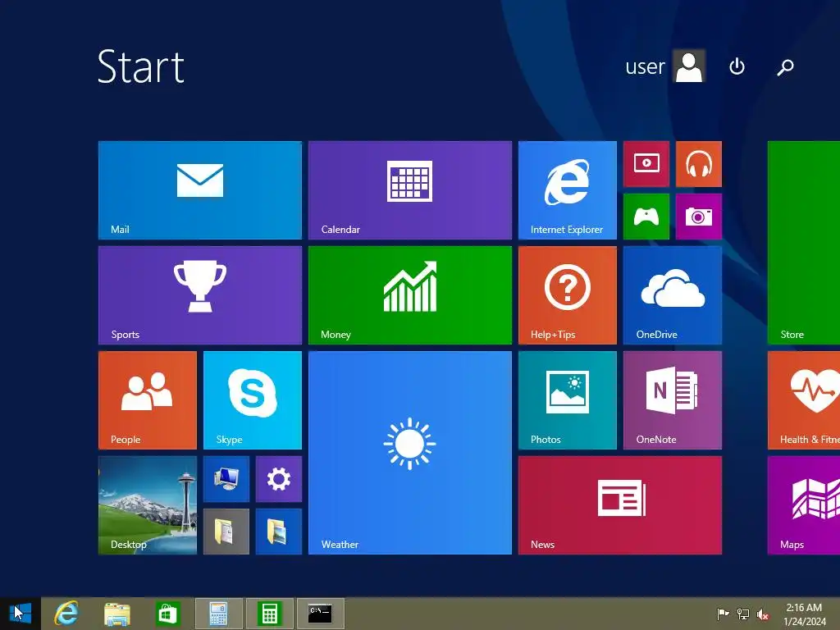
Task: Open the Help+Tips tile
Action: pos(568,295)
